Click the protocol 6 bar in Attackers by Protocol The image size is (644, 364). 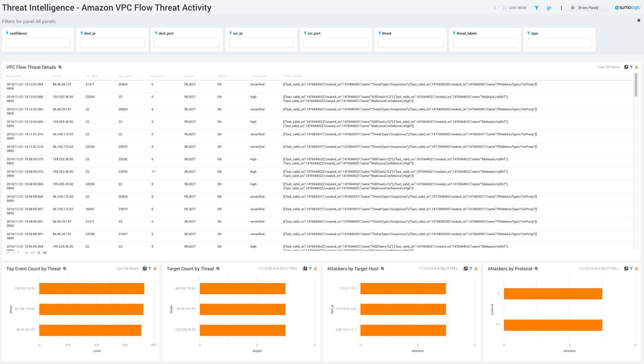click(553, 294)
